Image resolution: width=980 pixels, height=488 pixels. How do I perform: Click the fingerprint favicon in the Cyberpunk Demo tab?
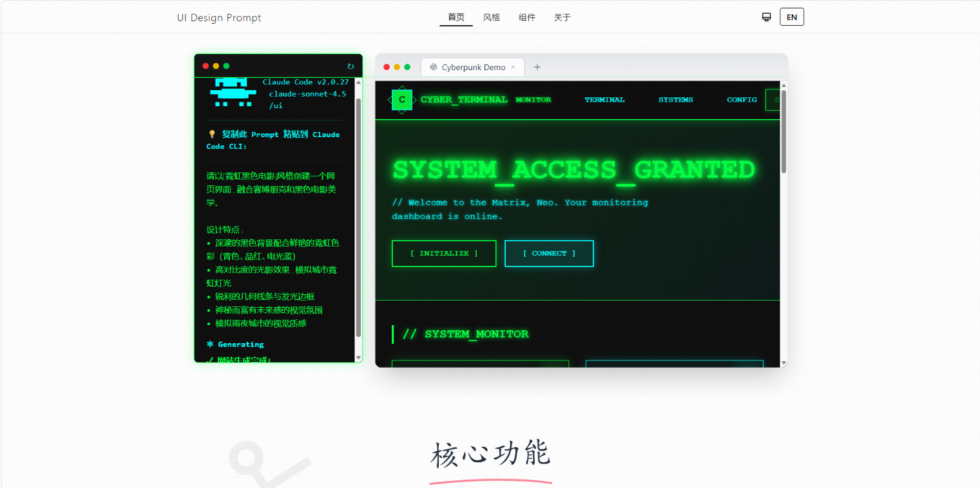[x=434, y=67]
